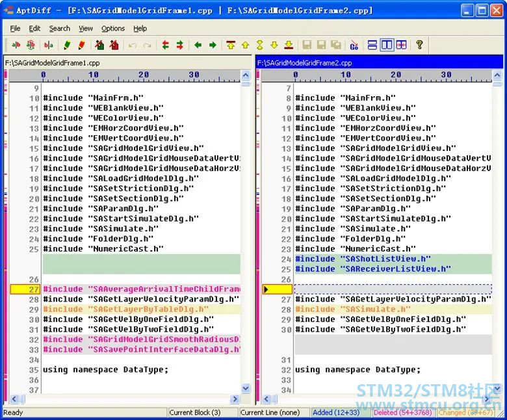The image size is (507, 420).
Task: Click the second save floppy disk icon
Action: coord(321,45)
